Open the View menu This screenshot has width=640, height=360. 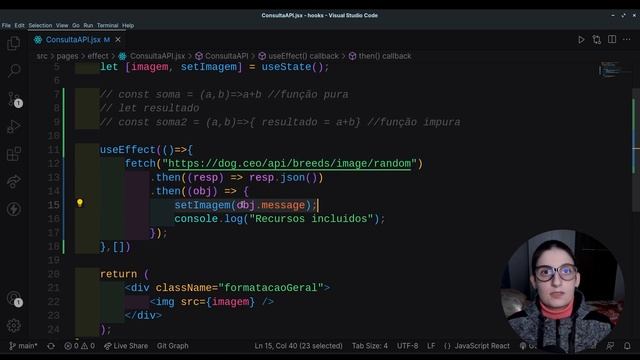[x=62, y=25]
